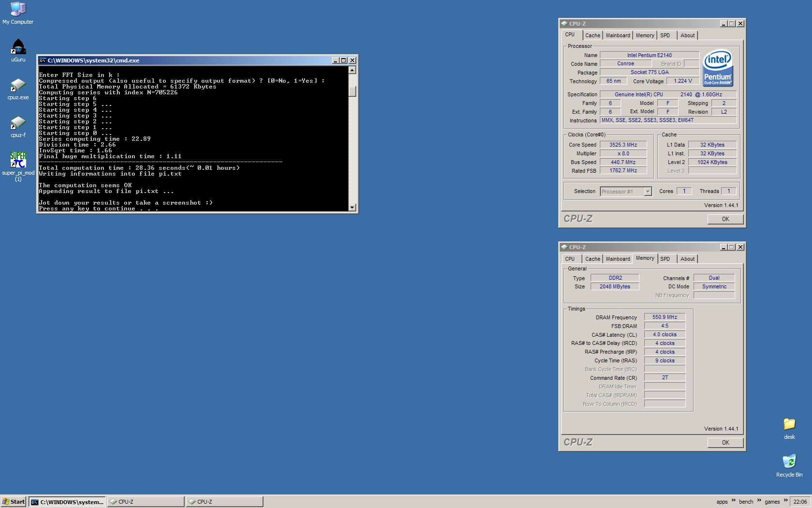
Task: Click Cycle Time 9 clocks value
Action: [x=665, y=360]
